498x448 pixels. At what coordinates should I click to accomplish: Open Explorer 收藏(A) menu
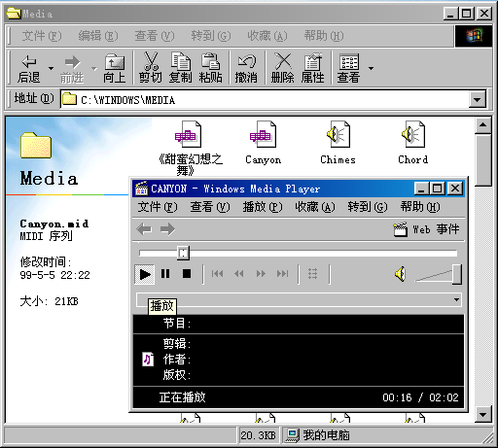[267, 36]
